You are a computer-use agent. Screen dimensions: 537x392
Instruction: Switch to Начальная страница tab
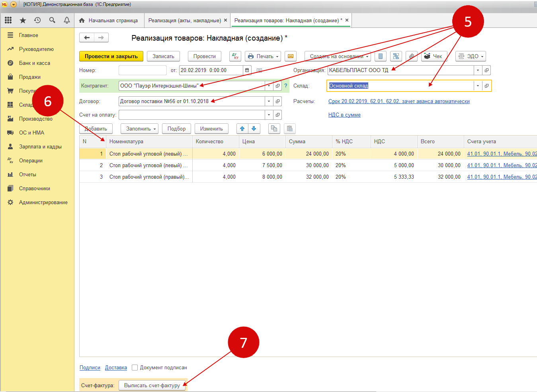click(x=108, y=20)
